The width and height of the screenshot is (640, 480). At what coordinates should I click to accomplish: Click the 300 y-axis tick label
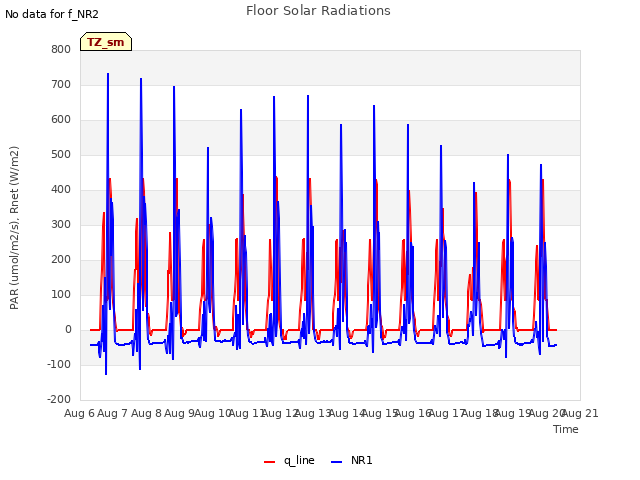tap(61, 224)
